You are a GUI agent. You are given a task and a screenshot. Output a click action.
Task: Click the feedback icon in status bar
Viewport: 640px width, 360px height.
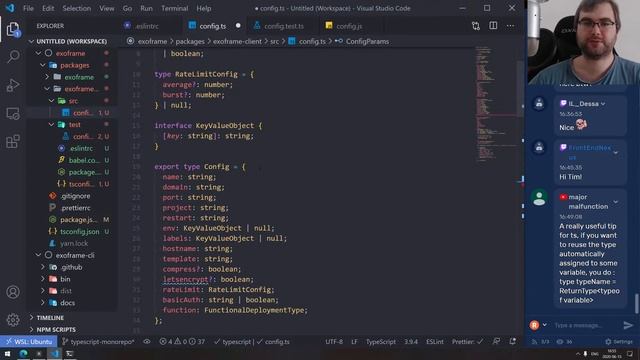(x=496, y=341)
